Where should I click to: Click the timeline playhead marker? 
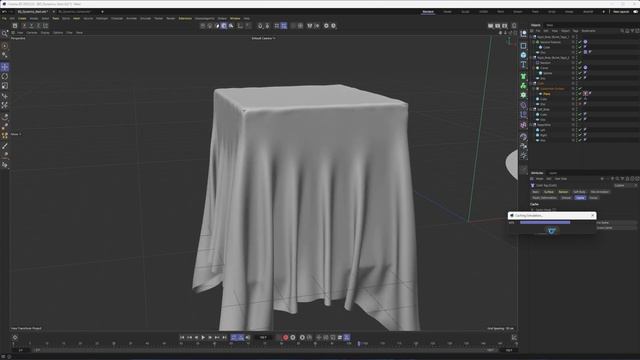[359, 344]
